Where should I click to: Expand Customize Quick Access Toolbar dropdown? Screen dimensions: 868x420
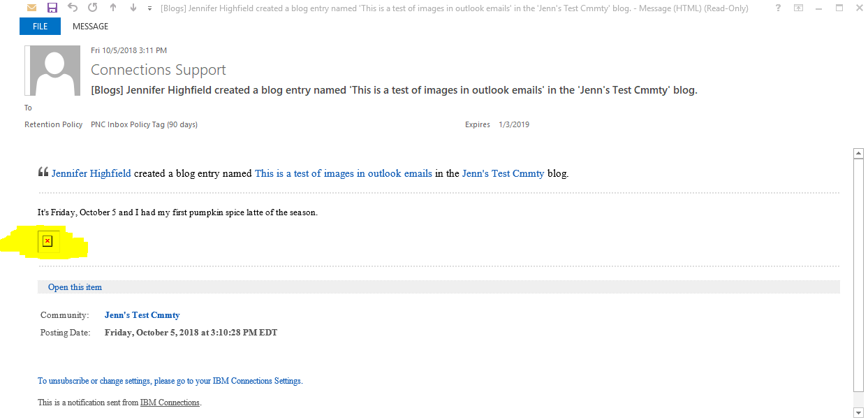point(150,9)
